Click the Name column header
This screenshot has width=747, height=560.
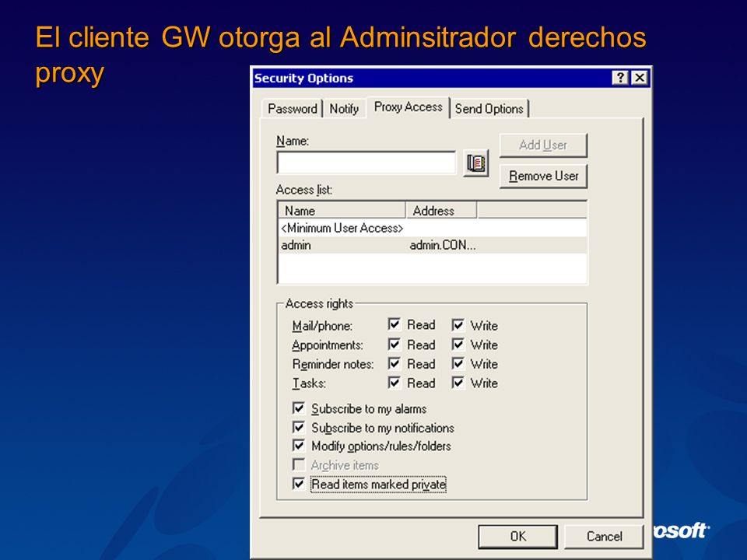pos(342,211)
